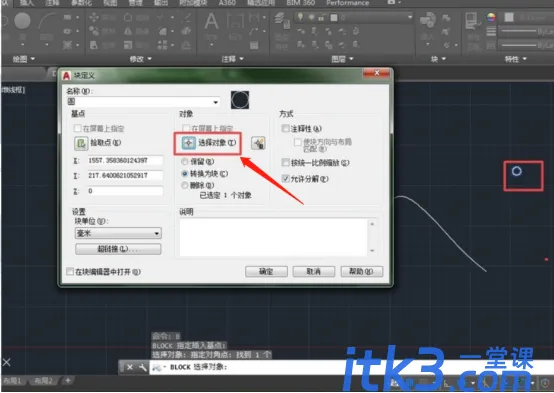Check 在屏幕上指定 under 对象 section
Screen dimensions: 554x393
coord(186,128)
